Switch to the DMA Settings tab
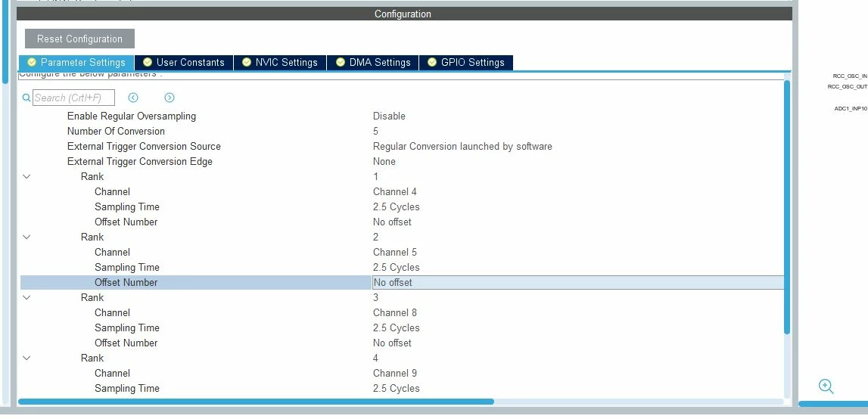 point(373,63)
